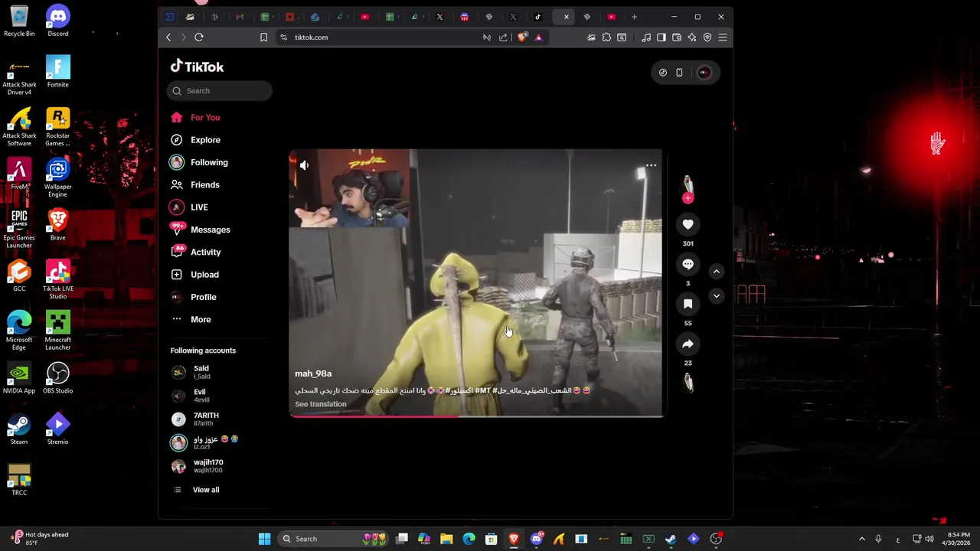Bookmark the video to favorites

(x=688, y=304)
